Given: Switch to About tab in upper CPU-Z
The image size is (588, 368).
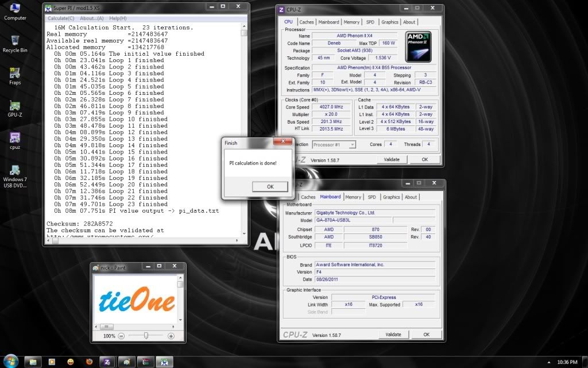Looking at the screenshot, I should 409,22.
